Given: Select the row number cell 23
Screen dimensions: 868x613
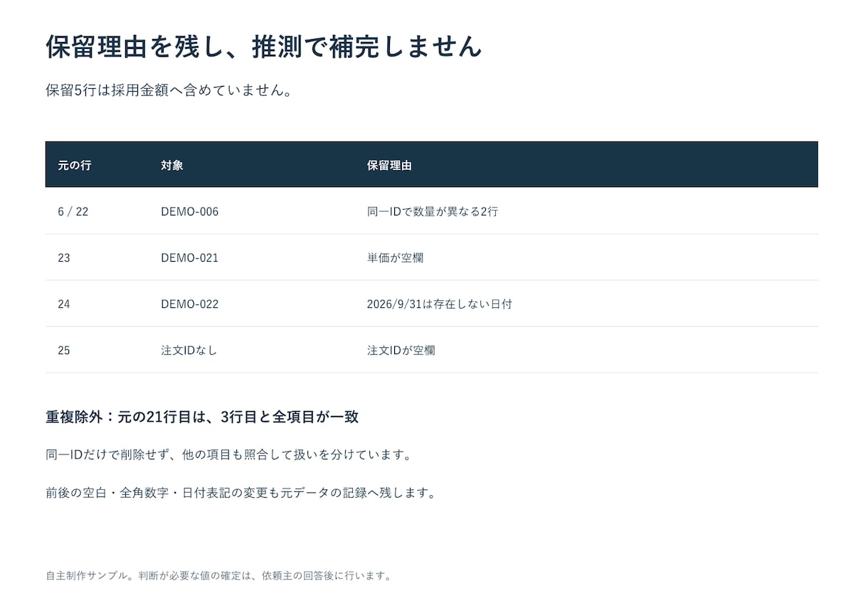Looking at the screenshot, I should (64, 257).
